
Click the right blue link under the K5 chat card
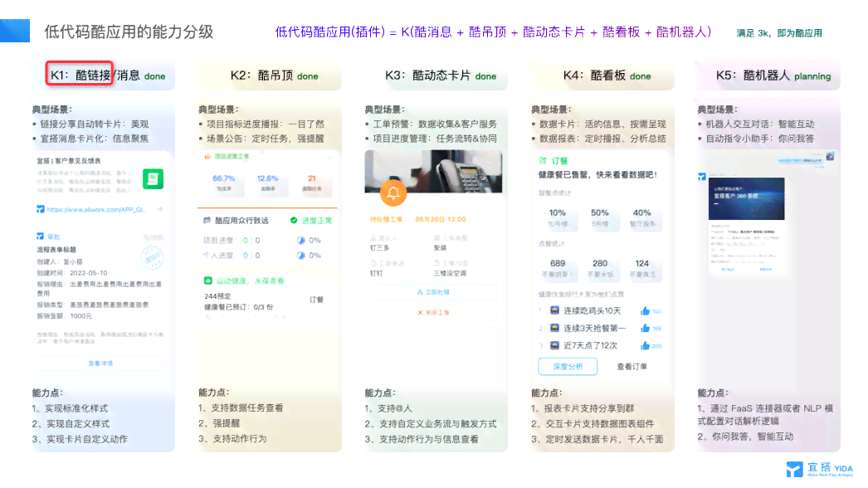(x=766, y=269)
